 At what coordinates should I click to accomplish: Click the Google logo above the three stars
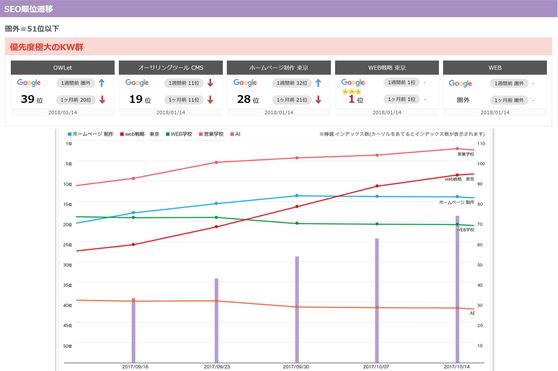click(353, 83)
